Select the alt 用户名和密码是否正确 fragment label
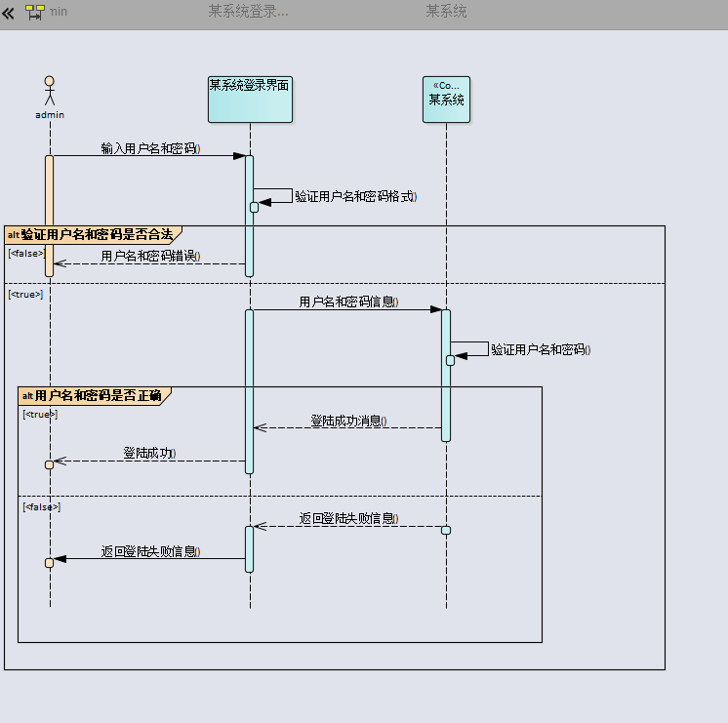The image size is (728, 723). (x=95, y=395)
